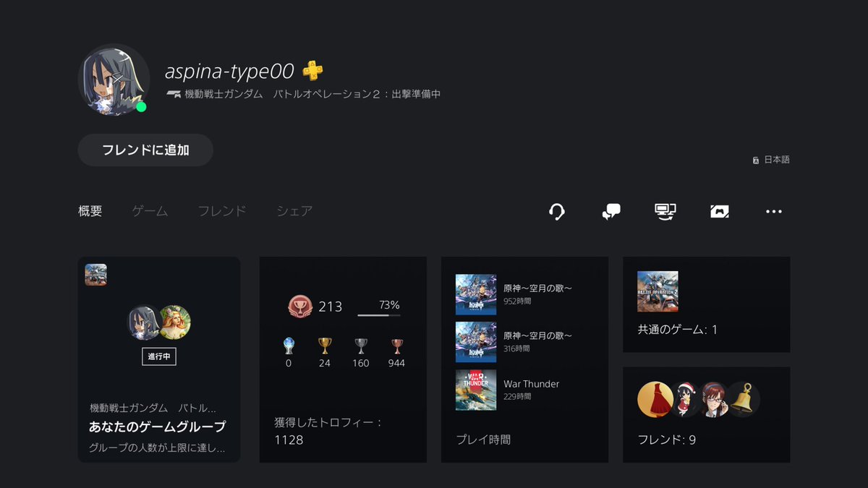Click the platinum trophy icon

(x=288, y=346)
